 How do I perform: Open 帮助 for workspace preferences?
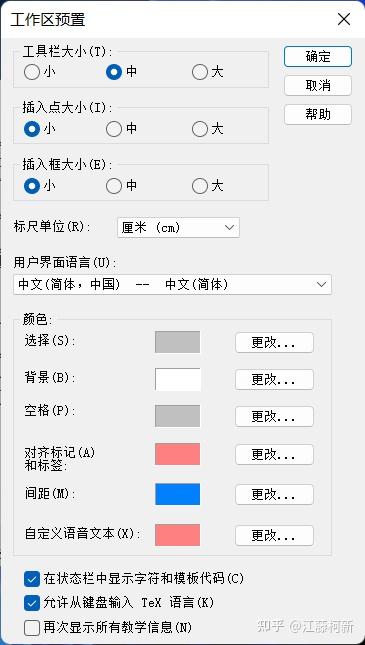pyautogui.click(x=318, y=114)
